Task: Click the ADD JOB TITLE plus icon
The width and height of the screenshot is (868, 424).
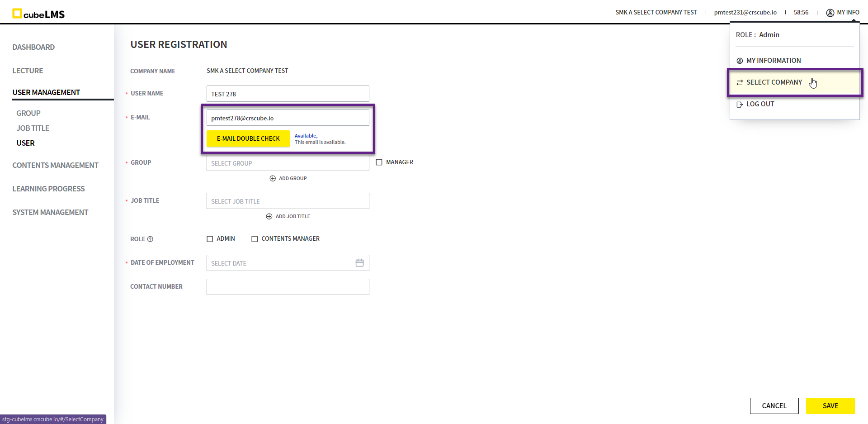Action: click(269, 216)
